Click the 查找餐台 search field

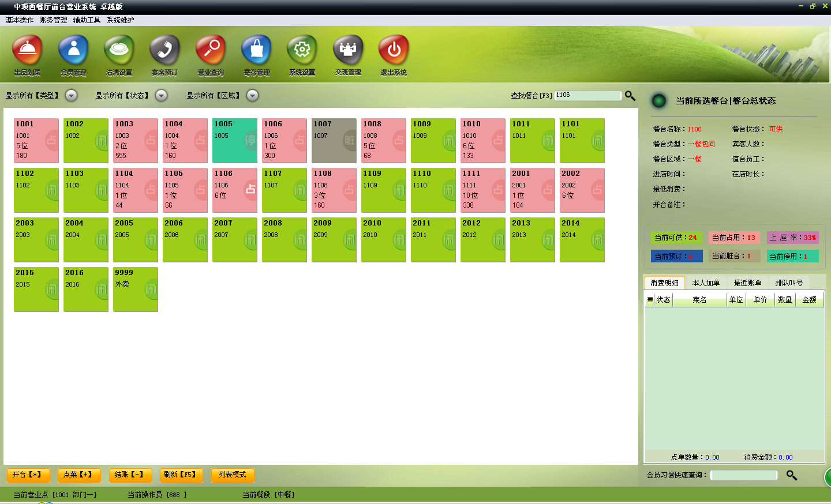click(x=587, y=96)
